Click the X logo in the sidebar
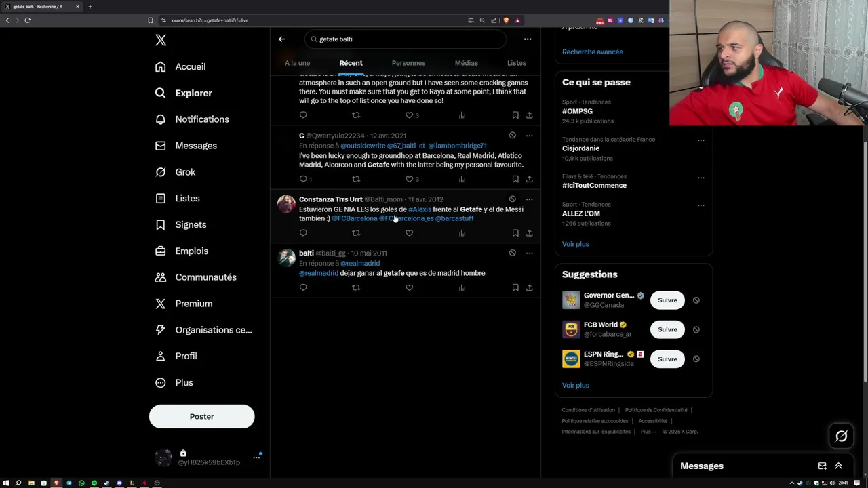 pyautogui.click(x=161, y=40)
